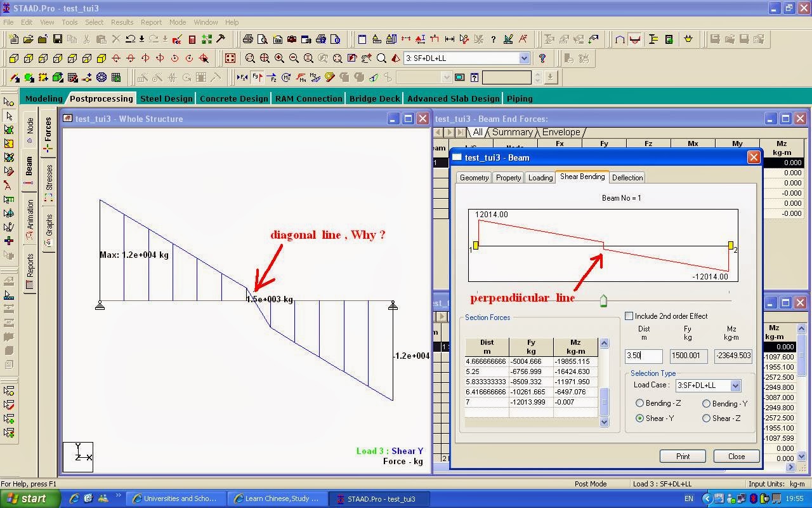Click the Dist input field showing 3.50
Viewport: 812px width, 508px height.
pyautogui.click(x=643, y=356)
